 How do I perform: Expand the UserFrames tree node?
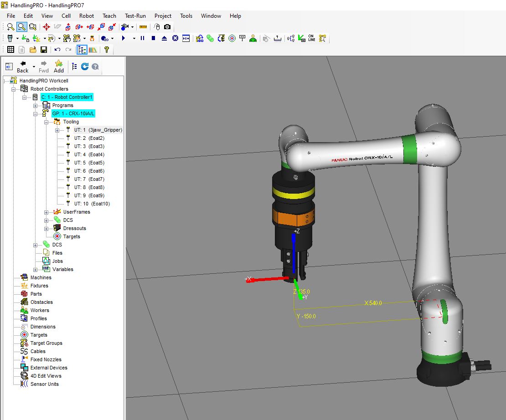[46, 212]
